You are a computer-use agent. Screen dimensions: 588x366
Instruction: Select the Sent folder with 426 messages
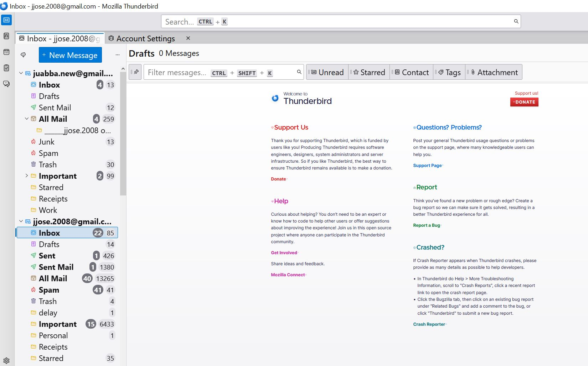(67, 256)
